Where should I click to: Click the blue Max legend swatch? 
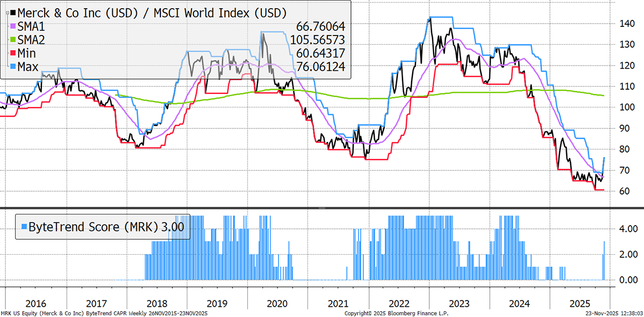[13, 66]
